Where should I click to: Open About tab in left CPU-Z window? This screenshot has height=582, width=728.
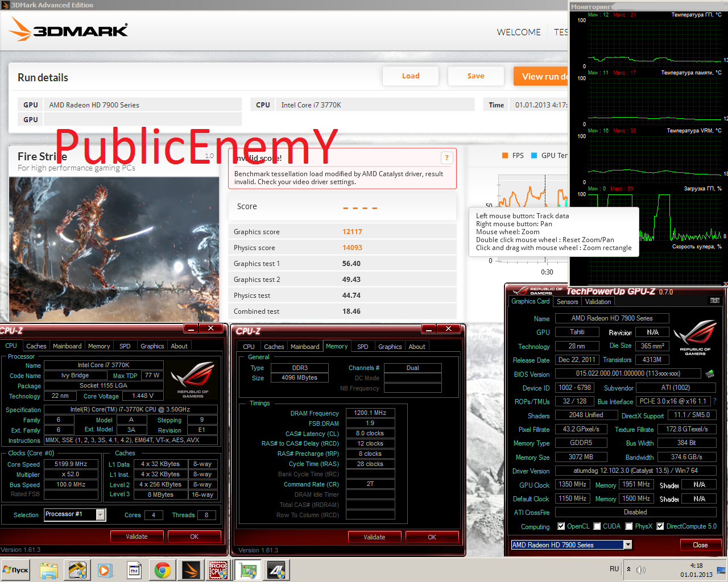(179, 346)
